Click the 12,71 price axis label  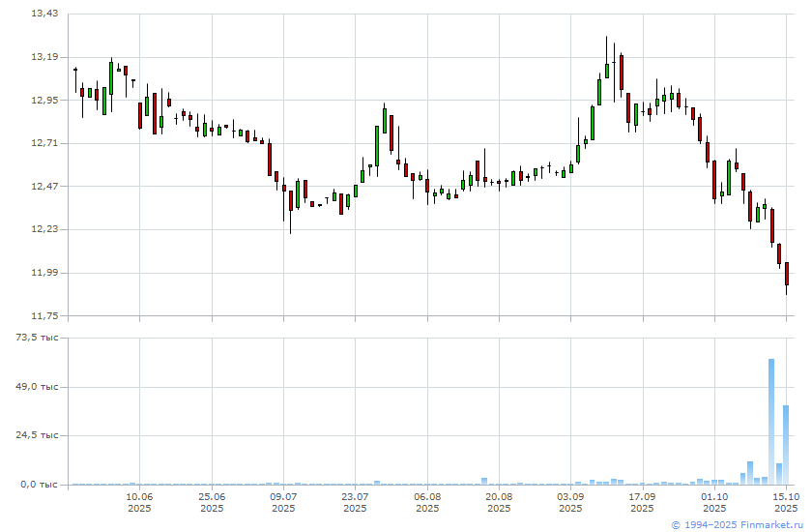pyautogui.click(x=44, y=143)
